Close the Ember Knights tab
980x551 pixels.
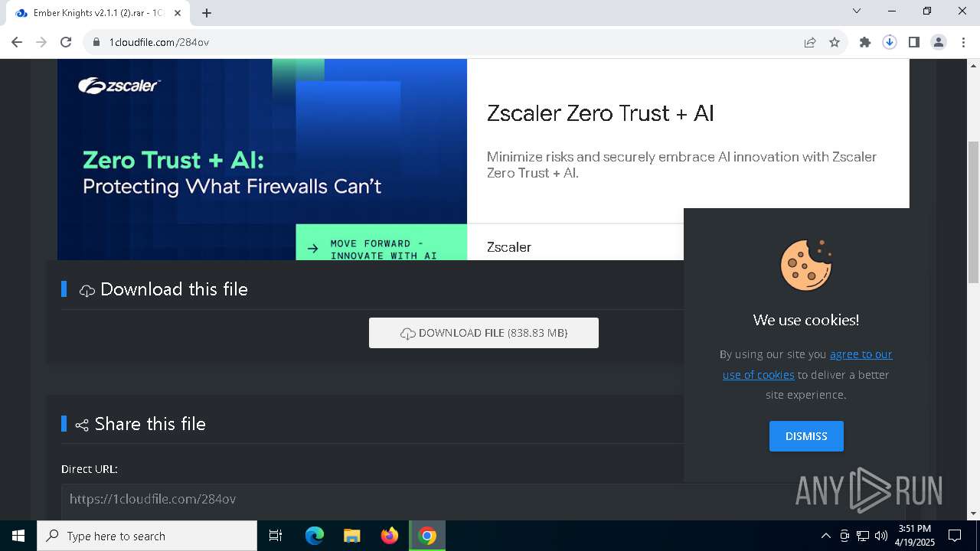pos(178,13)
